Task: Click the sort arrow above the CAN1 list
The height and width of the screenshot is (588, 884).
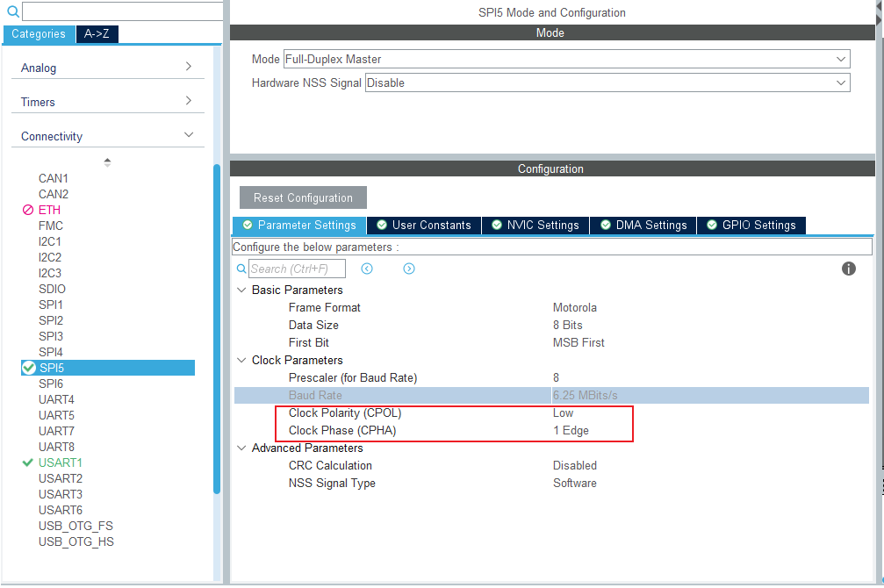Action: [107, 162]
